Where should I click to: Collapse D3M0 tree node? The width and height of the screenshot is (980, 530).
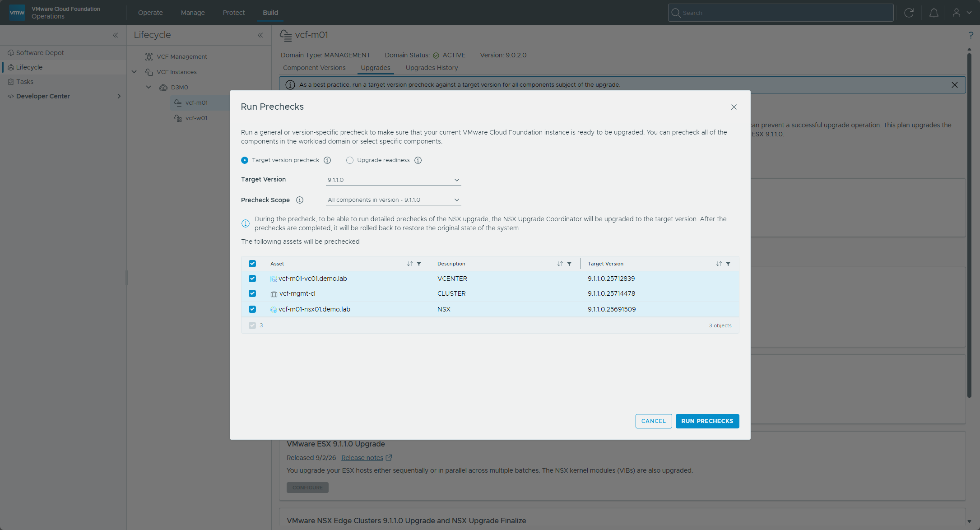149,87
